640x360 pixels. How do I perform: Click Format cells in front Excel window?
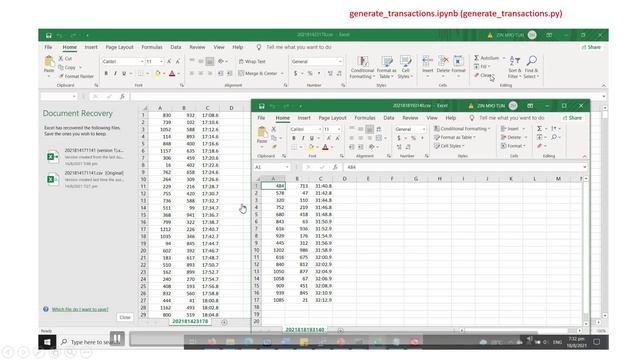(513, 146)
